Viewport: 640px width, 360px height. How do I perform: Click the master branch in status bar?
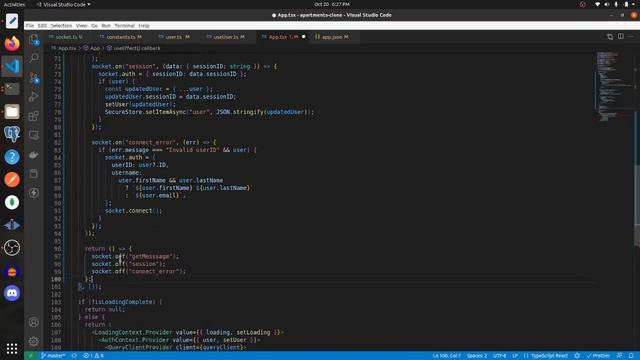53,356
